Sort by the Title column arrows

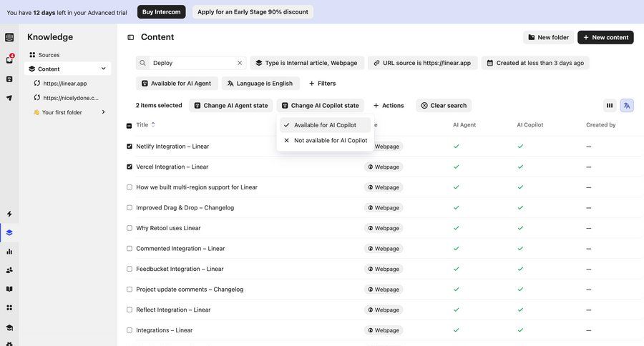(x=153, y=125)
